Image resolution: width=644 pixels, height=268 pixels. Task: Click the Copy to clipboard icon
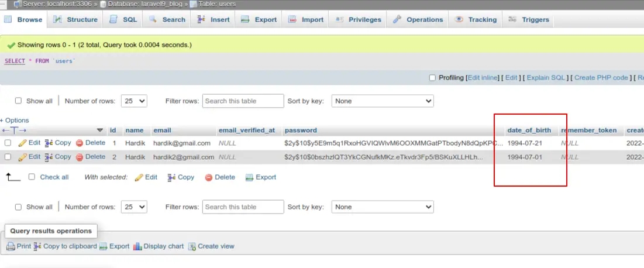(x=37, y=246)
